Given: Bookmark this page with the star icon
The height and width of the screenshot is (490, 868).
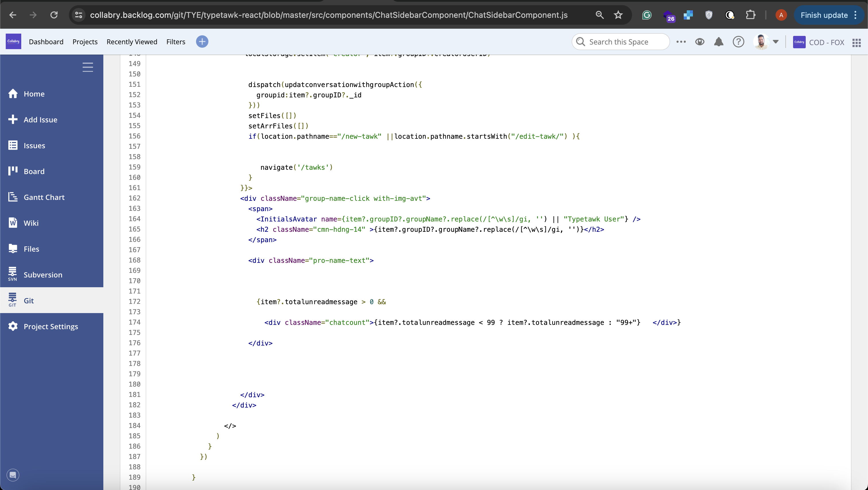Looking at the screenshot, I should tap(618, 15).
